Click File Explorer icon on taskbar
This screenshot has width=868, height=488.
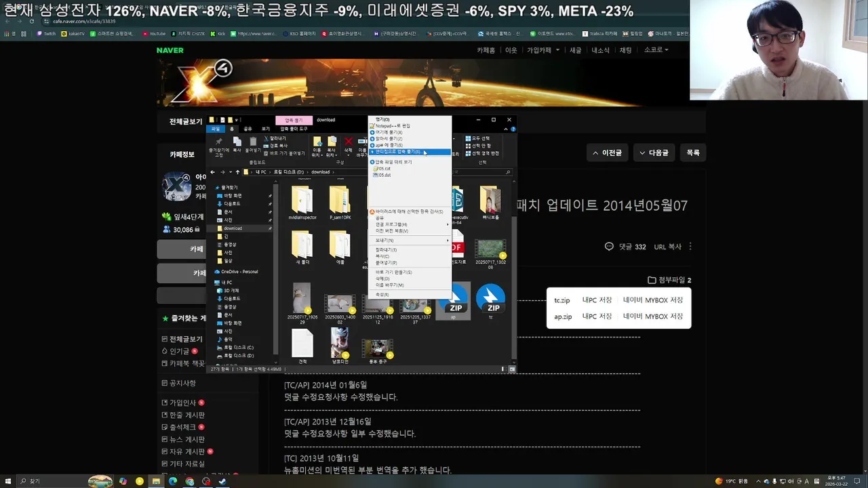click(x=156, y=481)
